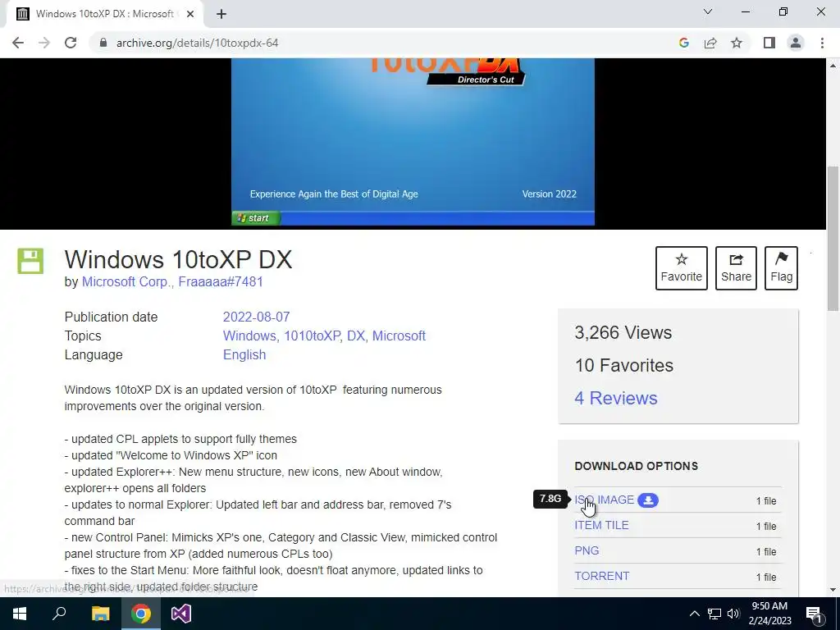This screenshot has height=630, width=840.
Task: Go back to the previous page
Action: 18,43
